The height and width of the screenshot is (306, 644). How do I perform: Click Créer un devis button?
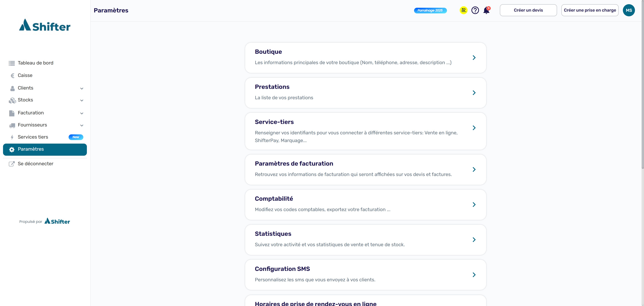528,10
